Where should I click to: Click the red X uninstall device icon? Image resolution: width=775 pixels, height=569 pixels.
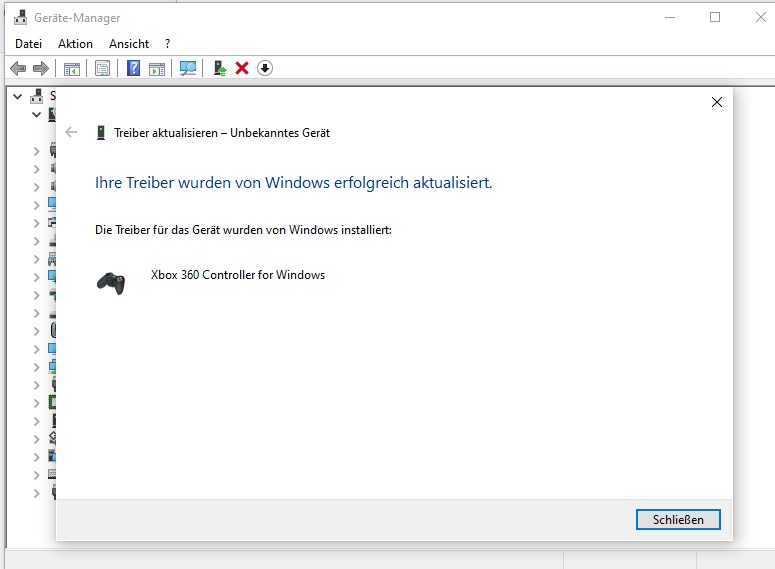tap(242, 68)
